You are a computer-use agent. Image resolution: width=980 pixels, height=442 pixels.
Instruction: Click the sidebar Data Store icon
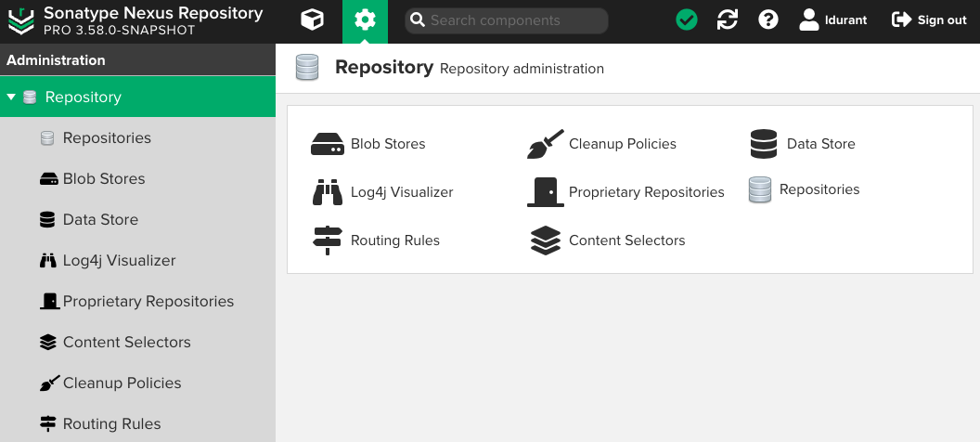tap(47, 219)
